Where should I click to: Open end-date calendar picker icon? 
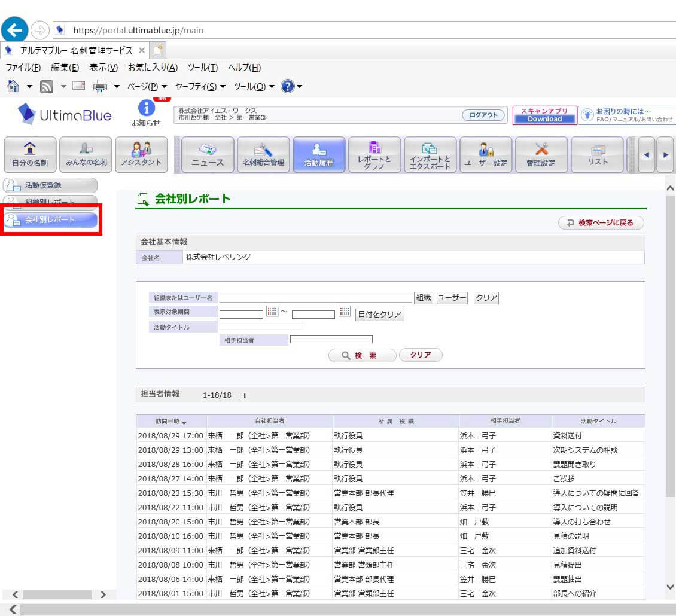coord(345,311)
